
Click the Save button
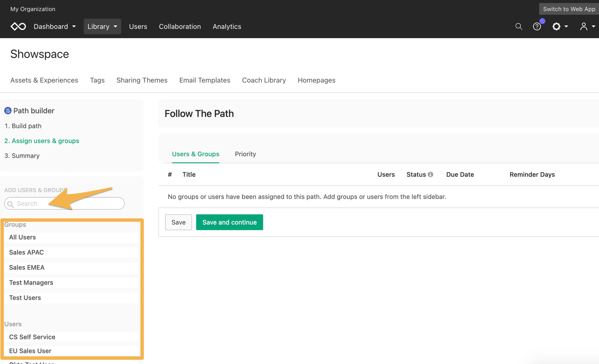click(x=178, y=222)
